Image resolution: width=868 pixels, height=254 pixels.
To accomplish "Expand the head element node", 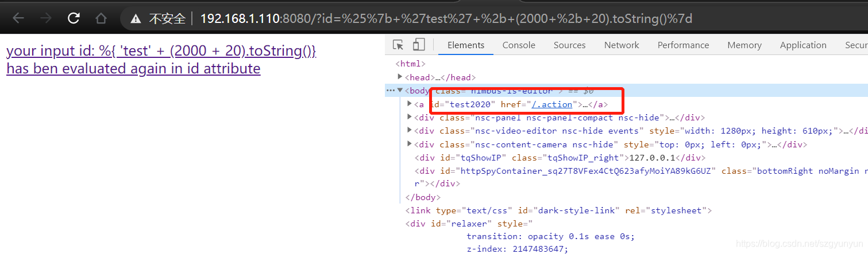I will (x=400, y=77).
